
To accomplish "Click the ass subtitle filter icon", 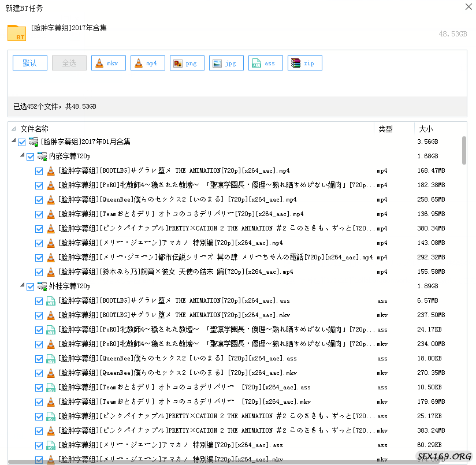I will click(256, 64).
